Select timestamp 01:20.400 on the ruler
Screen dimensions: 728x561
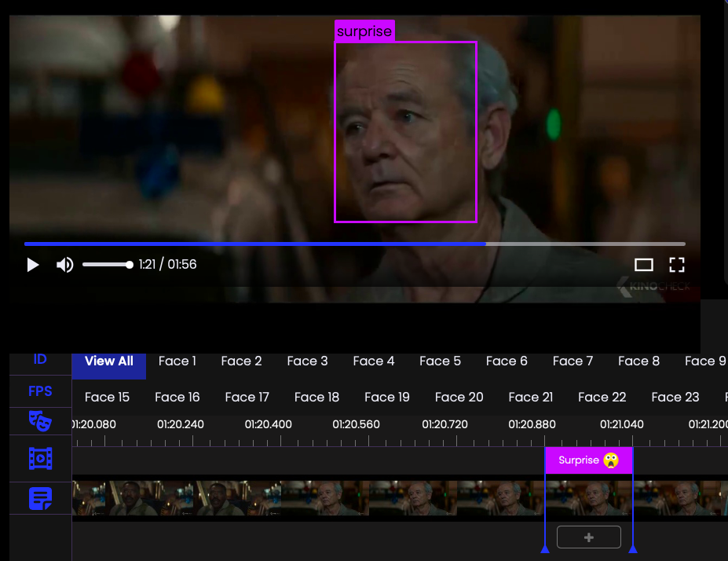[269, 424]
